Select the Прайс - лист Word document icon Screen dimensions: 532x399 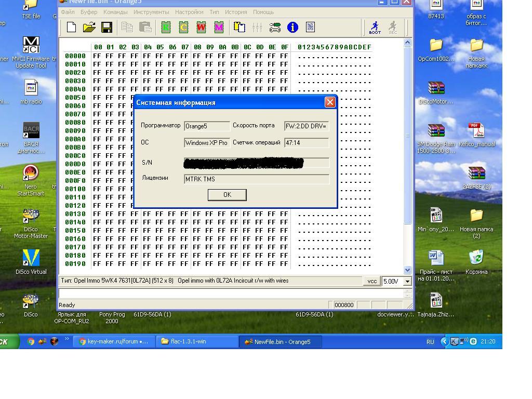click(x=436, y=265)
